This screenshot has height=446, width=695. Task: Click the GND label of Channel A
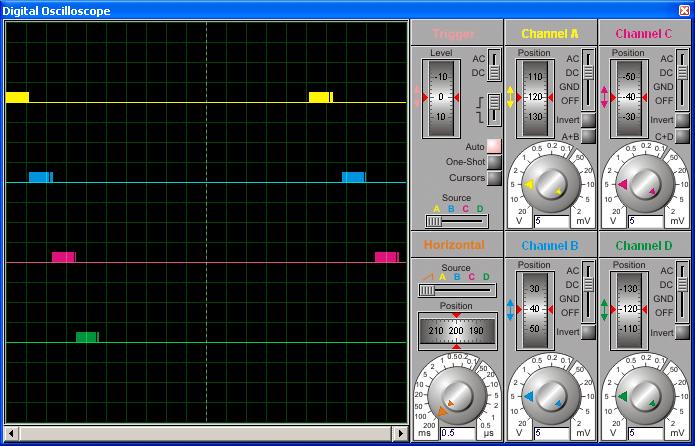pyautogui.click(x=570, y=87)
